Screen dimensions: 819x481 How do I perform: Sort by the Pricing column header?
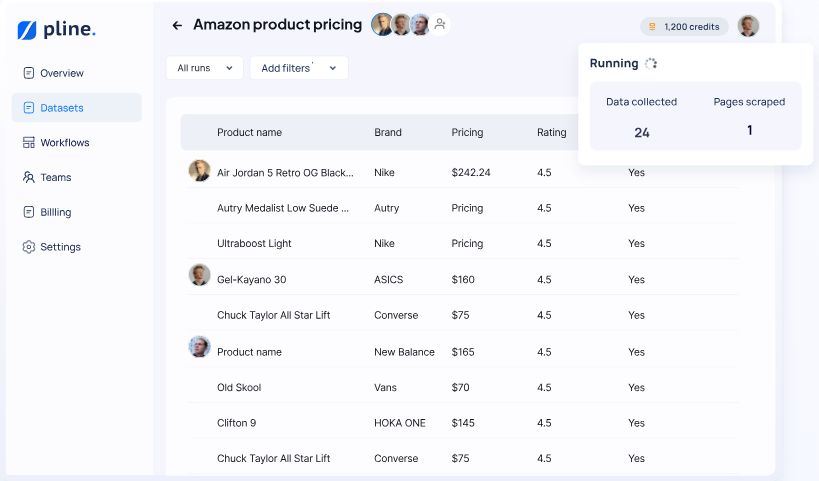[x=467, y=132]
